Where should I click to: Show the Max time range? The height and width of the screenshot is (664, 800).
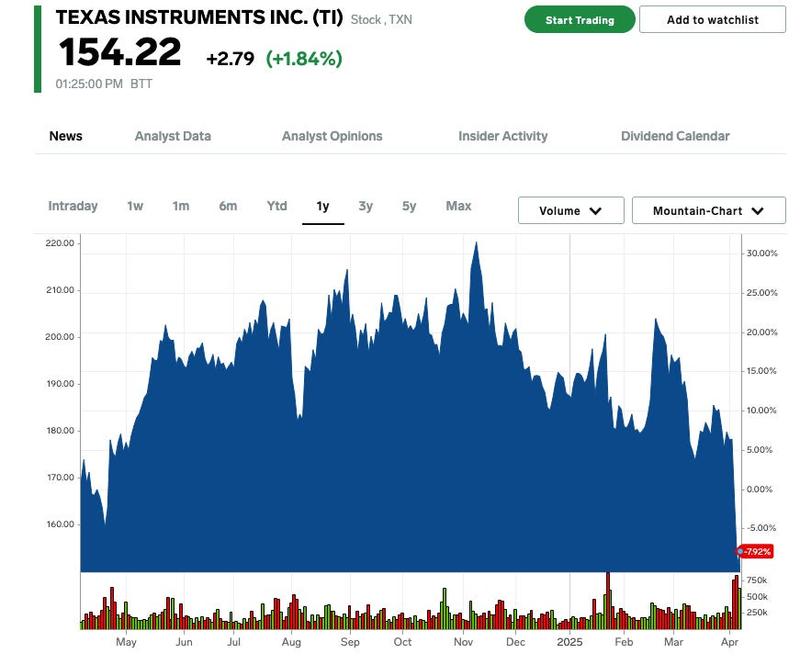point(459,206)
